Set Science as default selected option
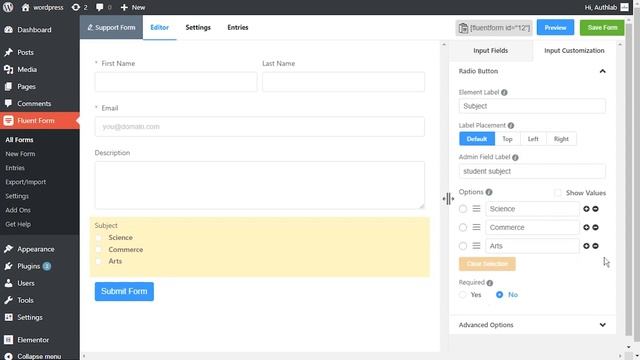The image size is (640, 360). pyautogui.click(x=462, y=209)
